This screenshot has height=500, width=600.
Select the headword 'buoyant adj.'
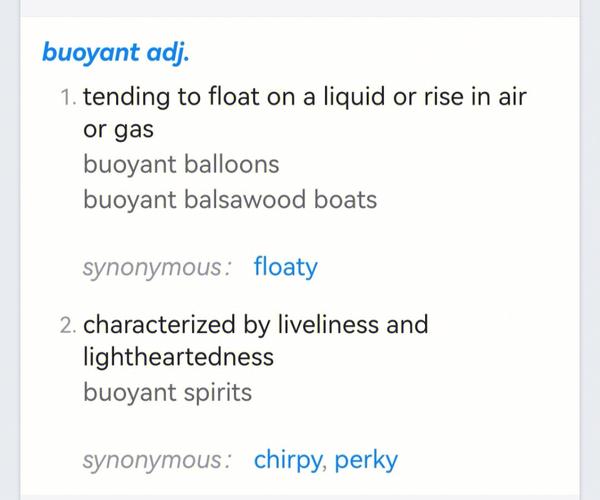pyautogui.click(x=116, y=53)
